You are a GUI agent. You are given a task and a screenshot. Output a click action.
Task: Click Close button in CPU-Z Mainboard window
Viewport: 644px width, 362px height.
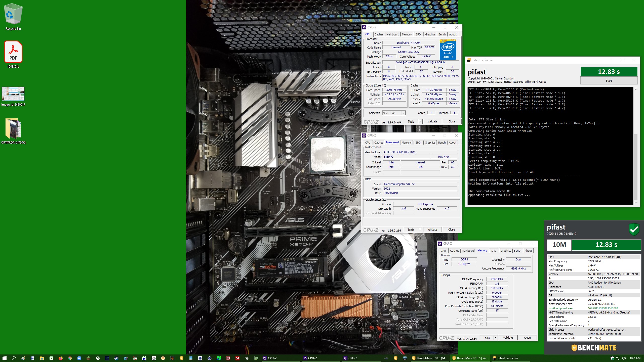452,230
